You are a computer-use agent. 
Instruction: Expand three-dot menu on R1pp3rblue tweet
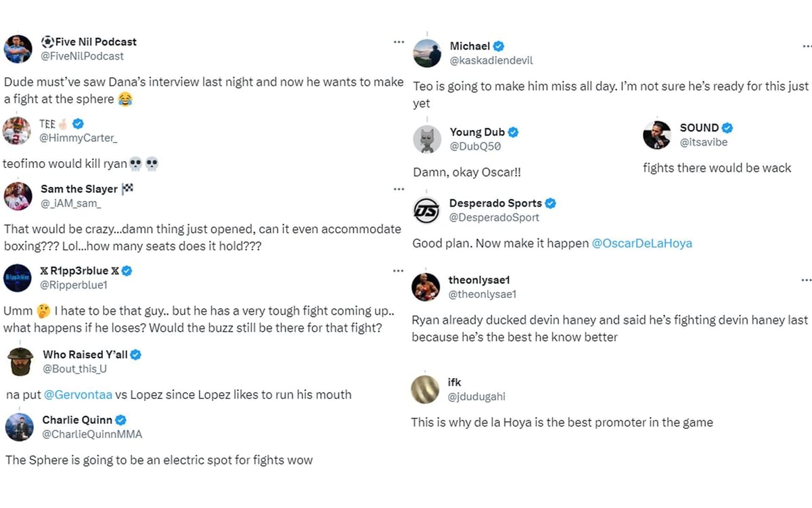tap(399, 271)
